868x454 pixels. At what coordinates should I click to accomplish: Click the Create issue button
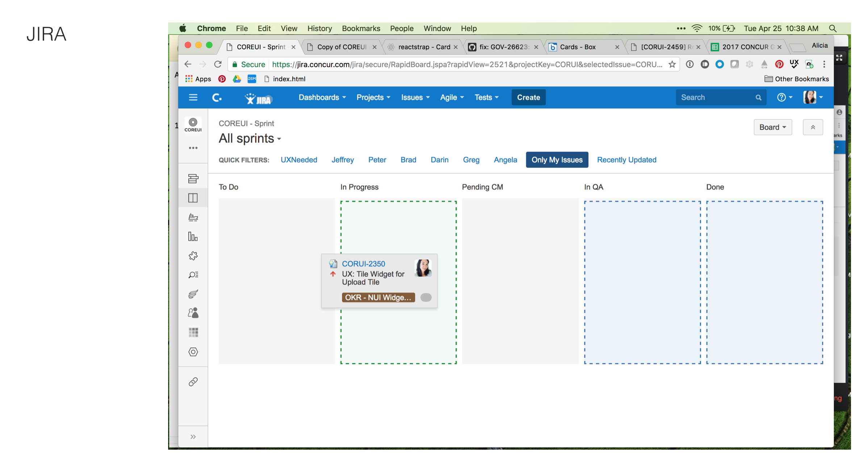tap(528, 98)
